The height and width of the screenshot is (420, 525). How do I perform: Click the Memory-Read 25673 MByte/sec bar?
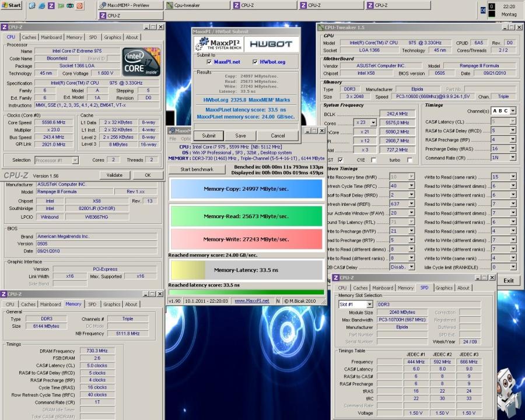(x=246, y=216)
